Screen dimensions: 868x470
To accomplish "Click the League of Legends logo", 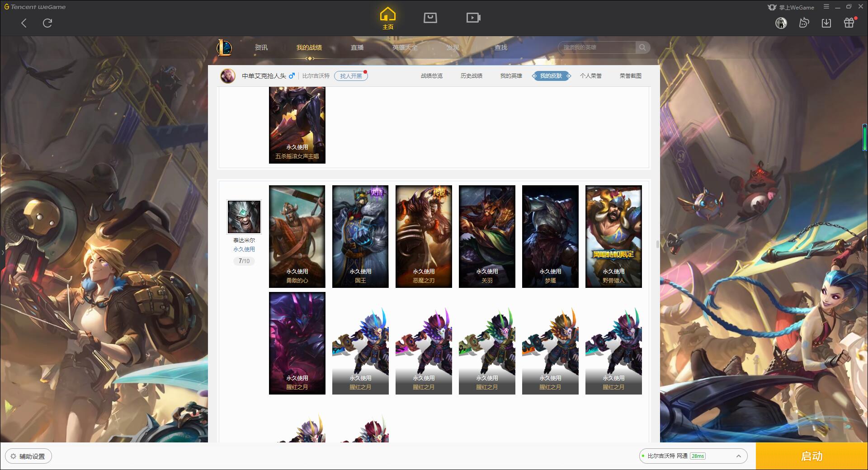I will tap(224, 47).
